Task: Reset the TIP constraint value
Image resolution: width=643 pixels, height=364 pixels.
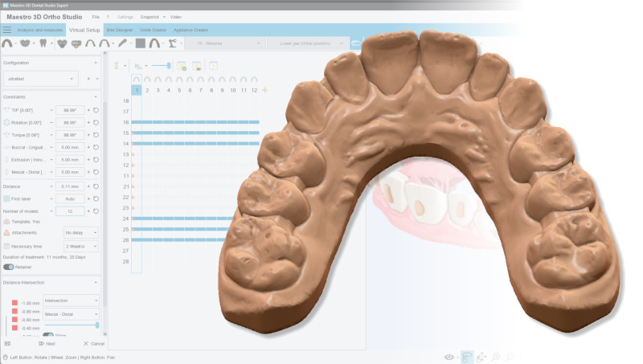Action: tap(96, 109)
